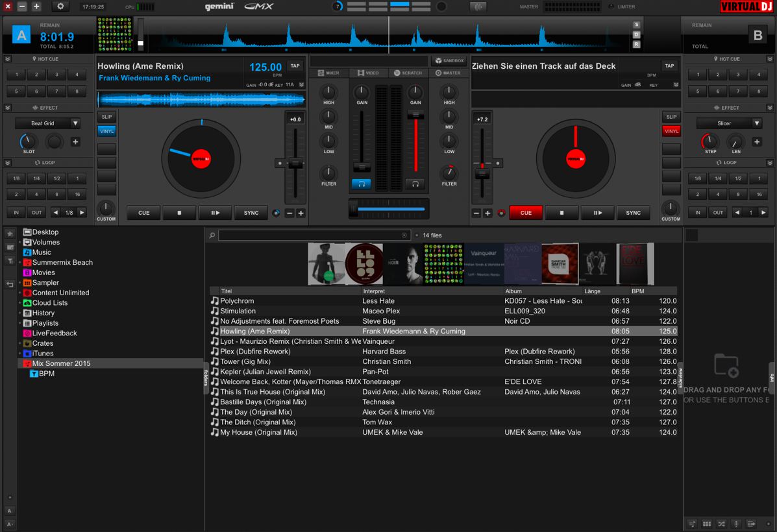Click the CUE button on deck B

[x=526, y=213]
